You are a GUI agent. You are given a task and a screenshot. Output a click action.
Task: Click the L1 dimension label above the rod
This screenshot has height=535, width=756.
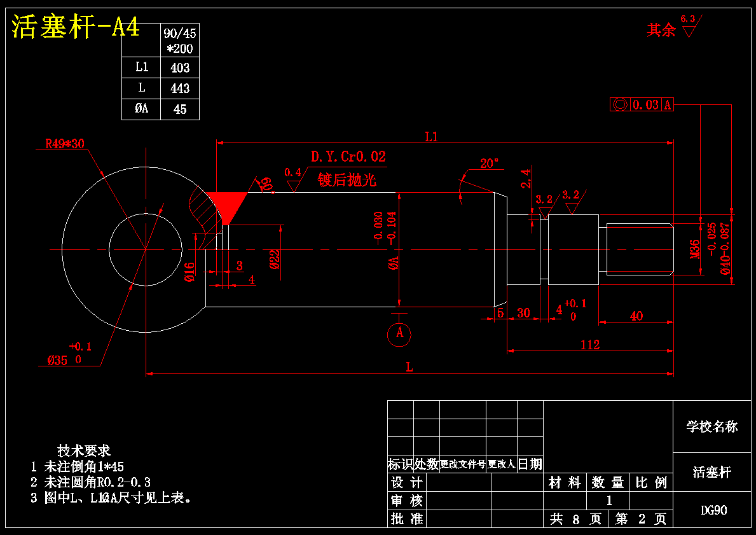coord(431,137)
